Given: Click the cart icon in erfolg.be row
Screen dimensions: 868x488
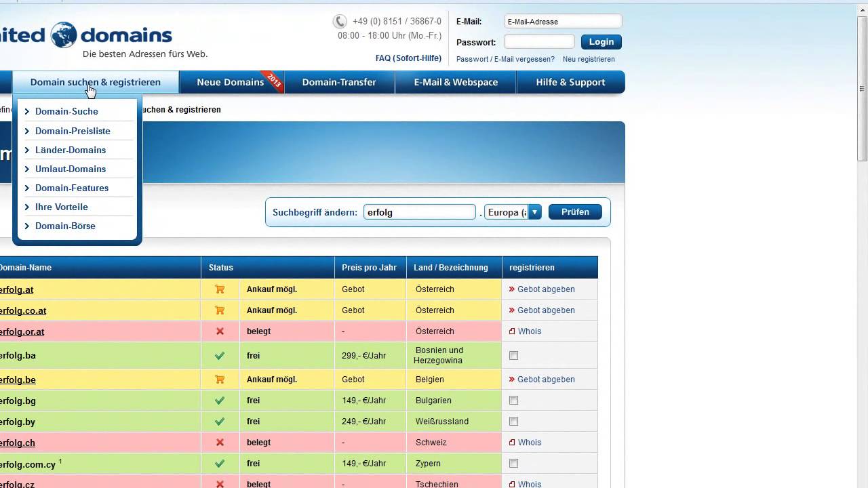Looking at the screenshot, I should tap(220, 380).
